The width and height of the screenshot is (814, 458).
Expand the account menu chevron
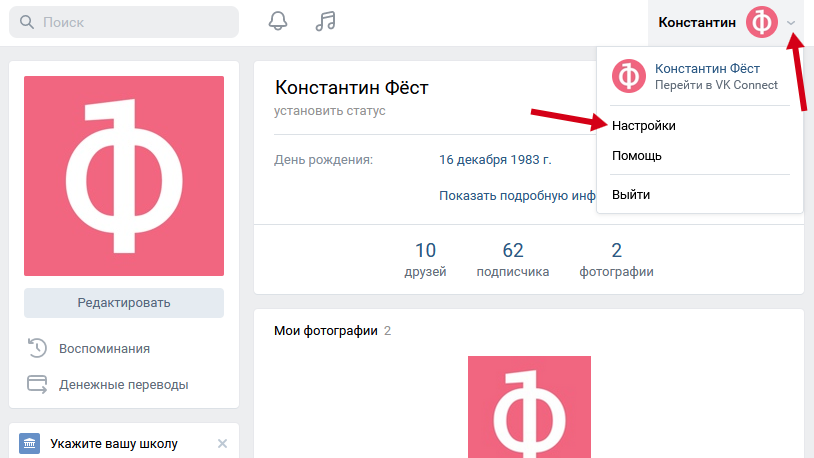pos(791,23)
